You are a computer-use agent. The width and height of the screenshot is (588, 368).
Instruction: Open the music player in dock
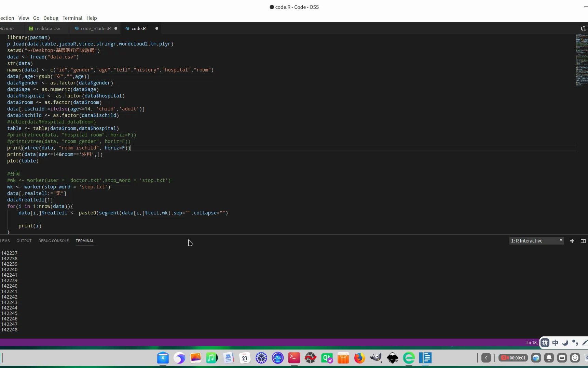[x=212, y=358]
